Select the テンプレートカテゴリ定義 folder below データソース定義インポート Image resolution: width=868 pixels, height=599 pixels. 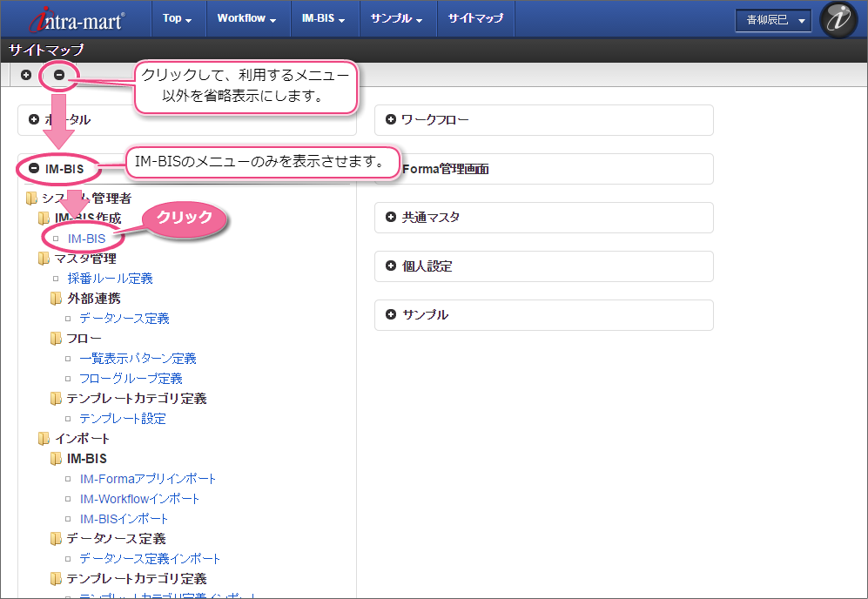click(137, 578)
